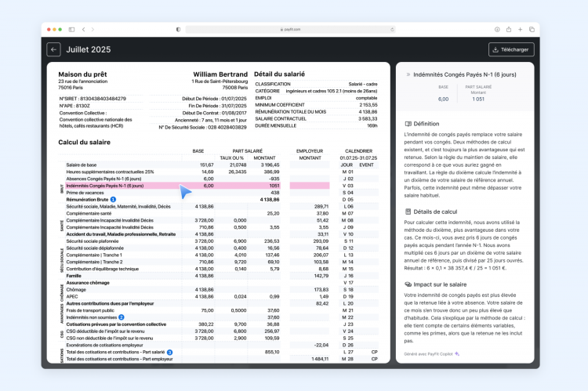Image resolution: width=588 pixels, height=391 pixels.
Task: Click calendar day M 28 marked CP
Action: (x=359, y=359)
